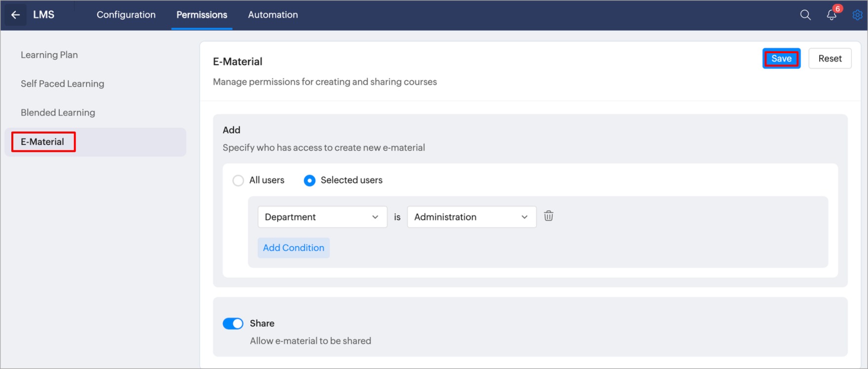This screenshot has height=369, width=868.
Task: Open the settings gear icon
Action: coord(857,15)
